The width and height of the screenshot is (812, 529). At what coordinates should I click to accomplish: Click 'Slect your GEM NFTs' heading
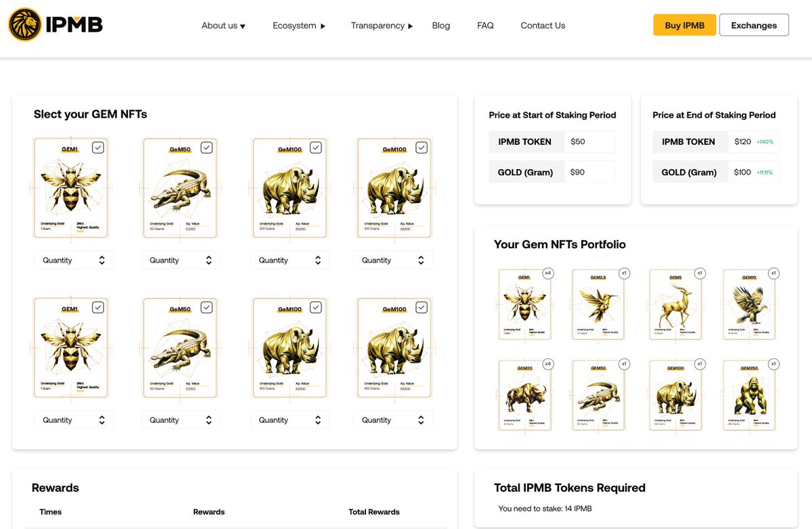point(91,114)
